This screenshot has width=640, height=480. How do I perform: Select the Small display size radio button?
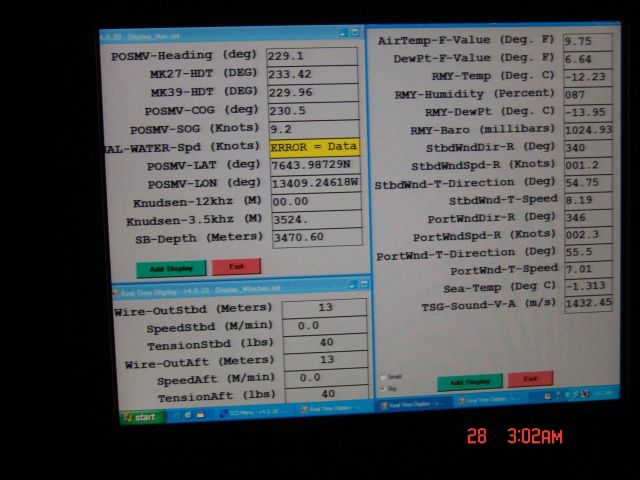point(383,377)
